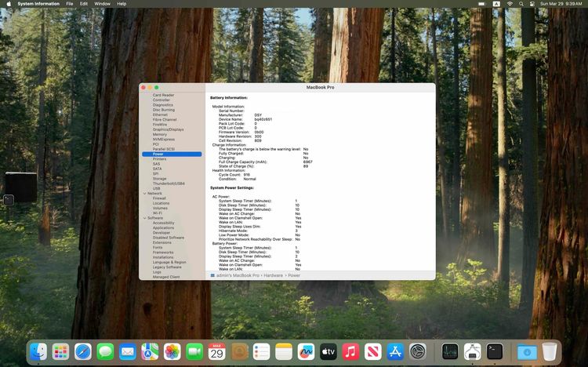588x367 pixels.
Task: Select Firewall under Network
Action: (159, 198)
